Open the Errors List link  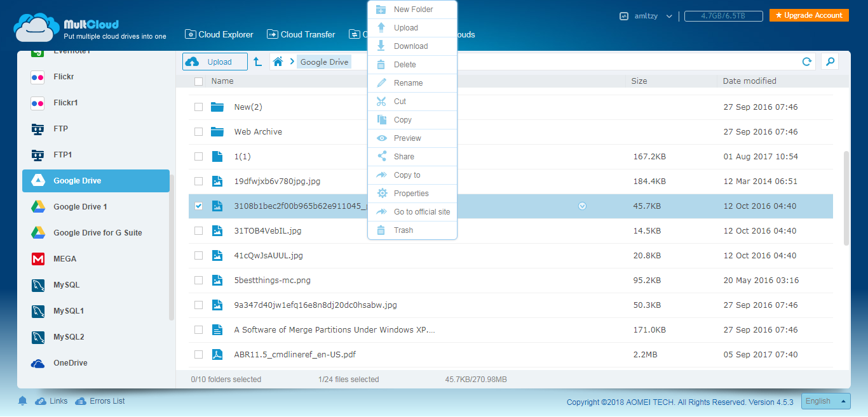click(x=107, y=401)
